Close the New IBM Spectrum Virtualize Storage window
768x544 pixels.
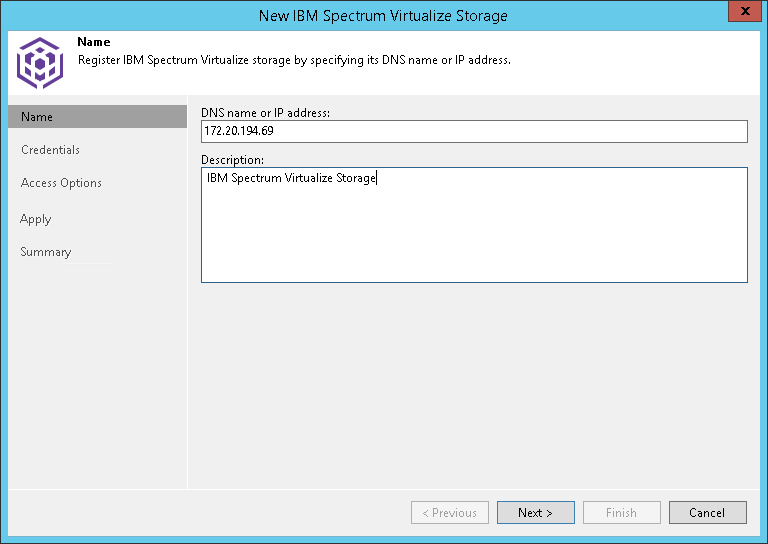pyautogui.click(x=741, y=15)
